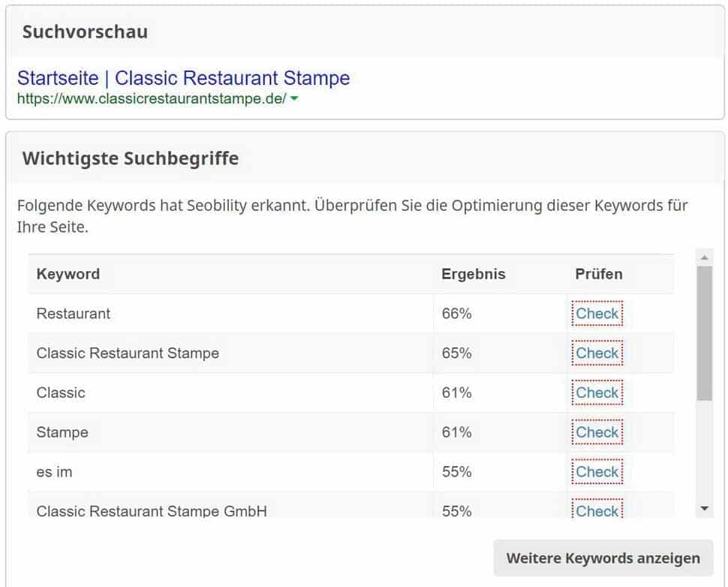Screen dimensions: 728x587
Task: Click Check for the Classic keyword
Action: (597, 393)
